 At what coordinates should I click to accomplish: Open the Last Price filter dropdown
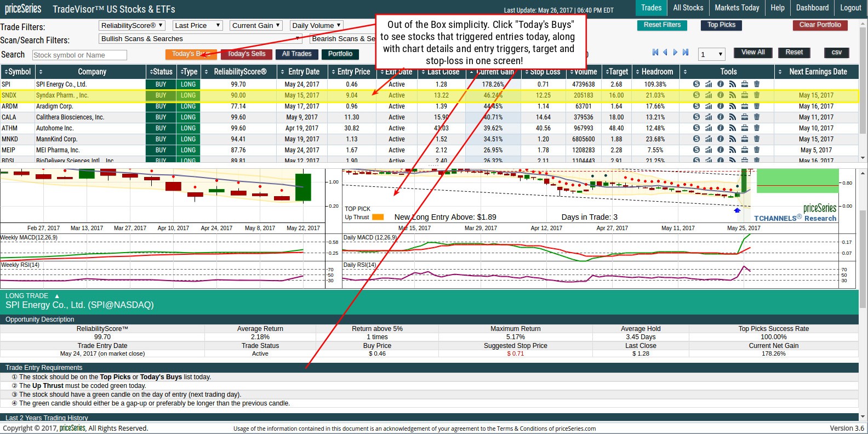tap(197, 25)
